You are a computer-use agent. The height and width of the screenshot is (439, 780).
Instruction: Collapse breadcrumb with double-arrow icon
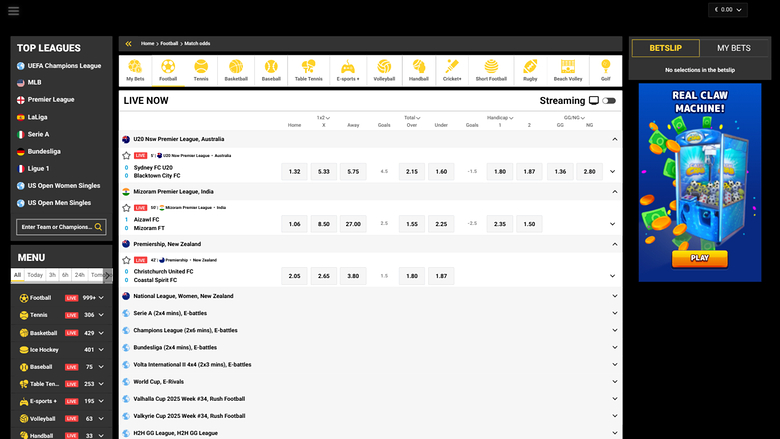coord(128,44)
